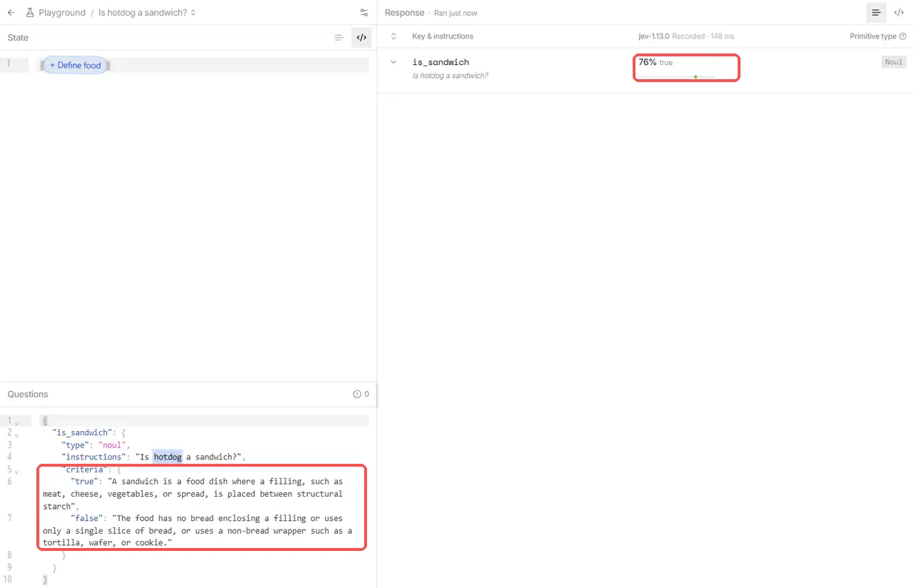Switch Response panel to list view
This screenshot has width=914, height=588.
(876, 12)
